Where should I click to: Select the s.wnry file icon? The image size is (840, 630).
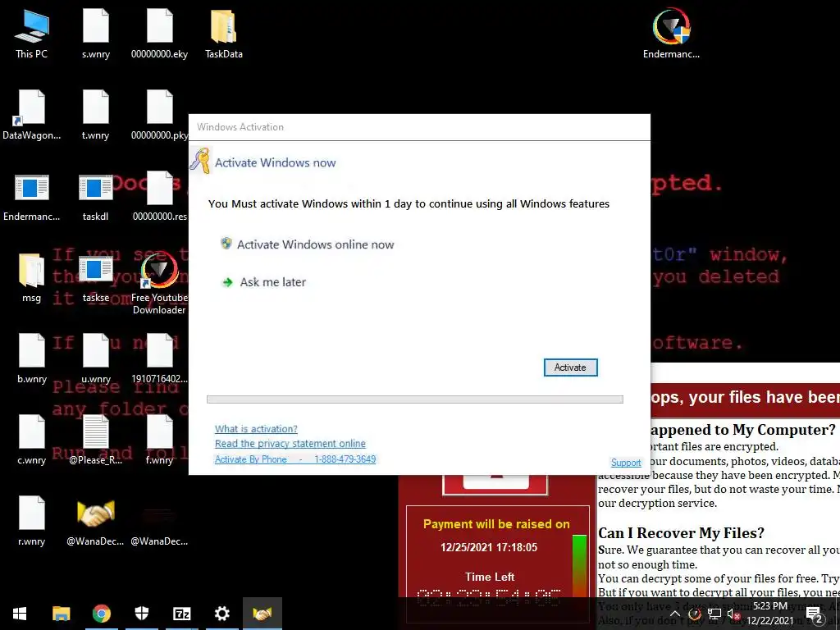click(95, 34)
